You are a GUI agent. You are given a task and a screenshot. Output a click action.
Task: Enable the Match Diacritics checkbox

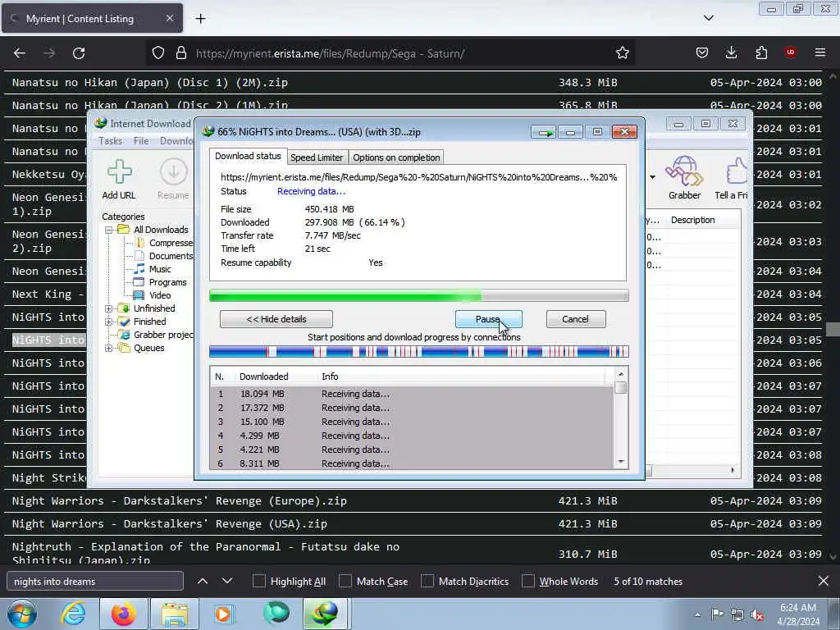(x=427, y=581)
